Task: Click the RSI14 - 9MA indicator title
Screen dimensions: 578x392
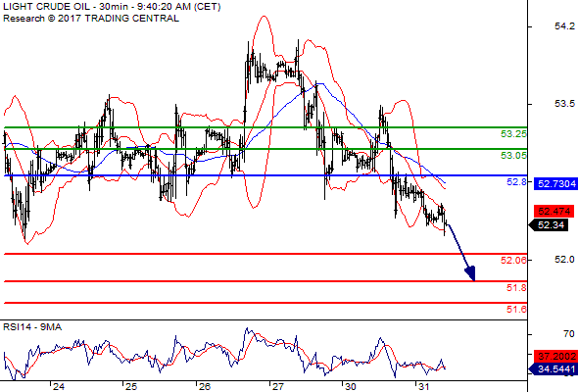Action: [x=32, y=327]
